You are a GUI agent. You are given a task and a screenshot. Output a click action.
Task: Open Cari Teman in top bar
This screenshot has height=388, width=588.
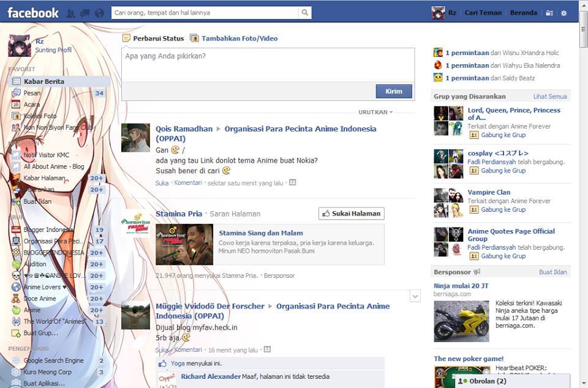pyautogui.click(x=483, y=13)
